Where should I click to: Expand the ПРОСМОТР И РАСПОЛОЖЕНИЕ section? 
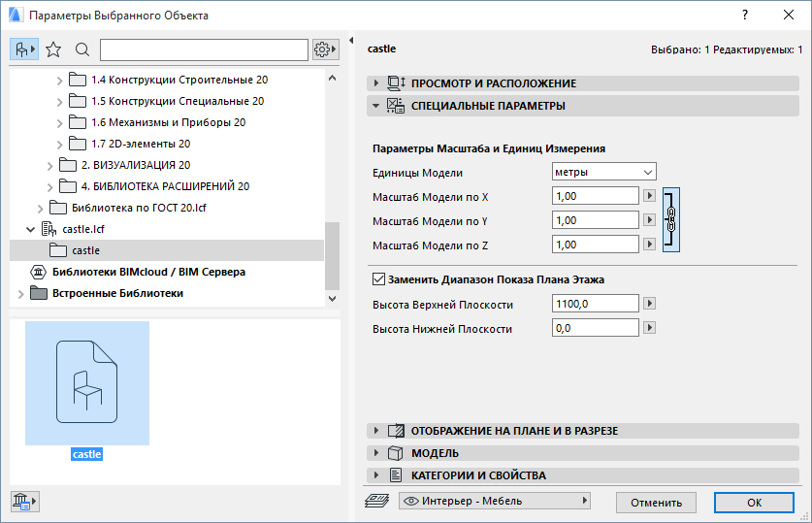point(376,83)
